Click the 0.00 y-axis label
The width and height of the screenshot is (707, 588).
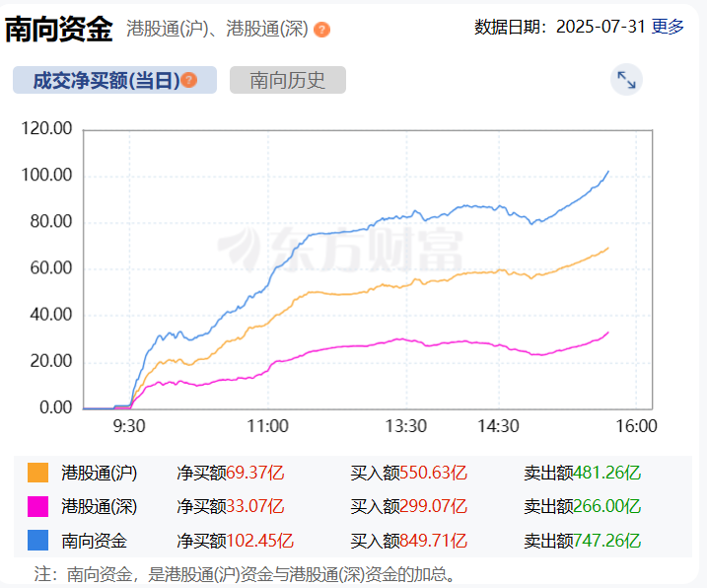pyautogui.click(x=56, y=407)
